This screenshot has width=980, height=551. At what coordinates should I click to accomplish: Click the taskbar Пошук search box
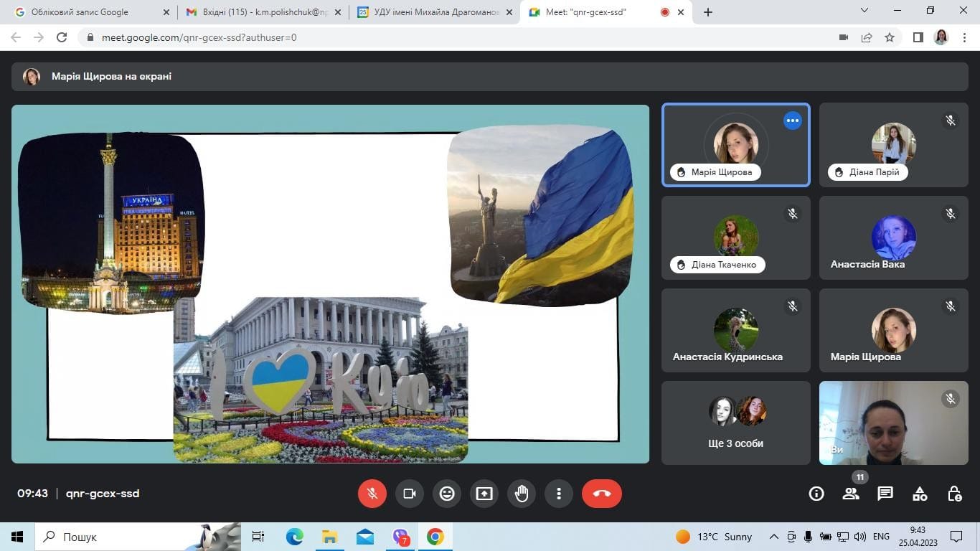[x=138, y=537]
